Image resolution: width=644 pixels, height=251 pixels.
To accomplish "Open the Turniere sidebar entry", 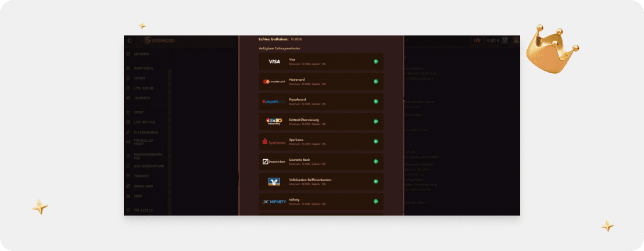I will (142, 175).
